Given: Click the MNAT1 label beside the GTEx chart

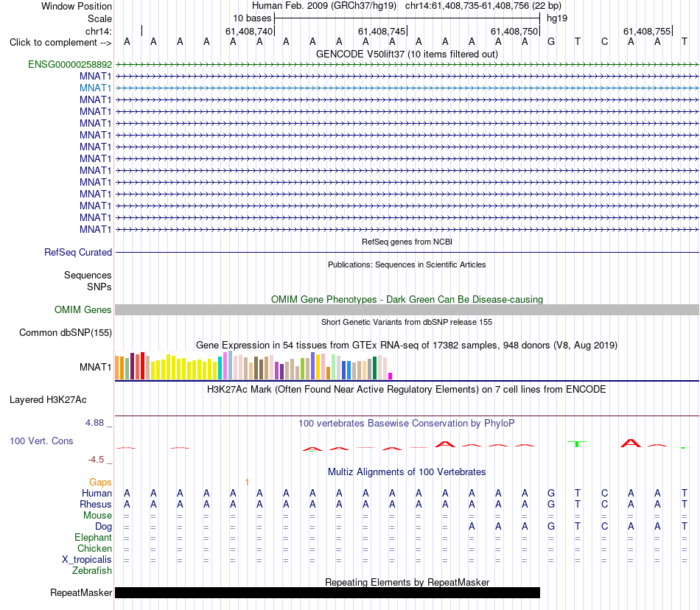Looking at the screenshot, I should [96, 367].
